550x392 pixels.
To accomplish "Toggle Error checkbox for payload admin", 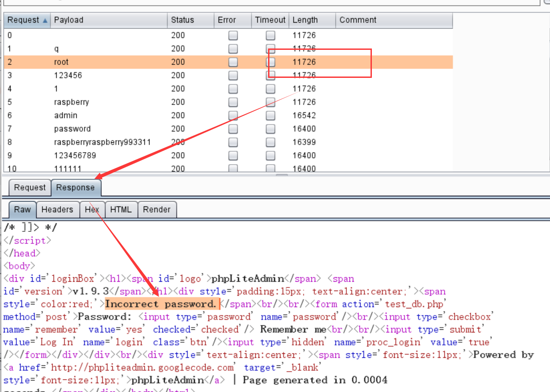I will tap(233, 116).
